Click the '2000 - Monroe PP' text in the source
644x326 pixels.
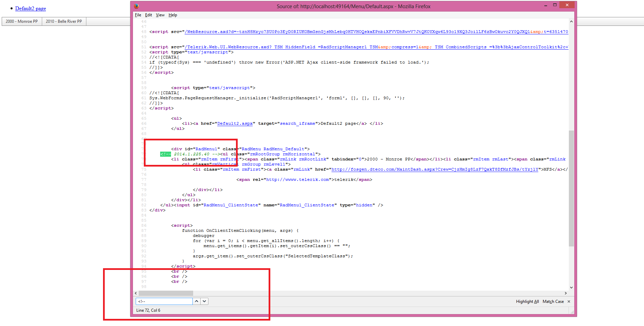389,159
